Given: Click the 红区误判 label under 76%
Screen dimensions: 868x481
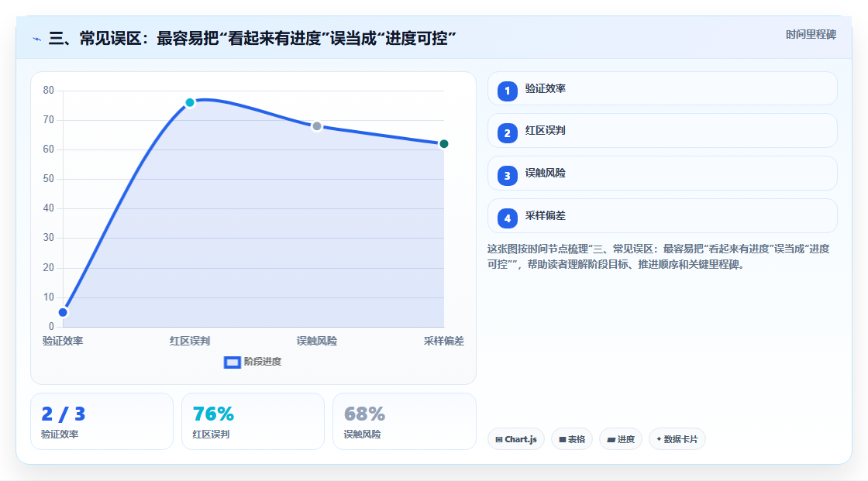Looking at the screenshot, I should 211,435.
